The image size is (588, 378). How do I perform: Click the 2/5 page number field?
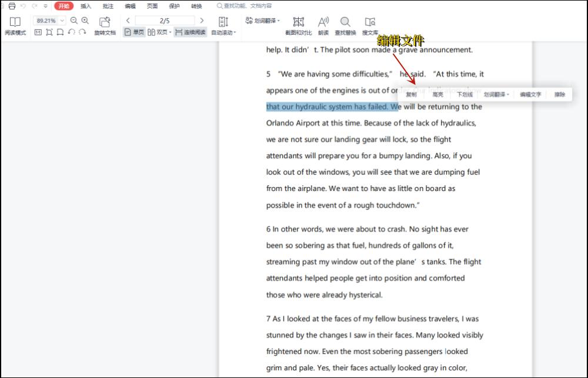click(164, 21)
